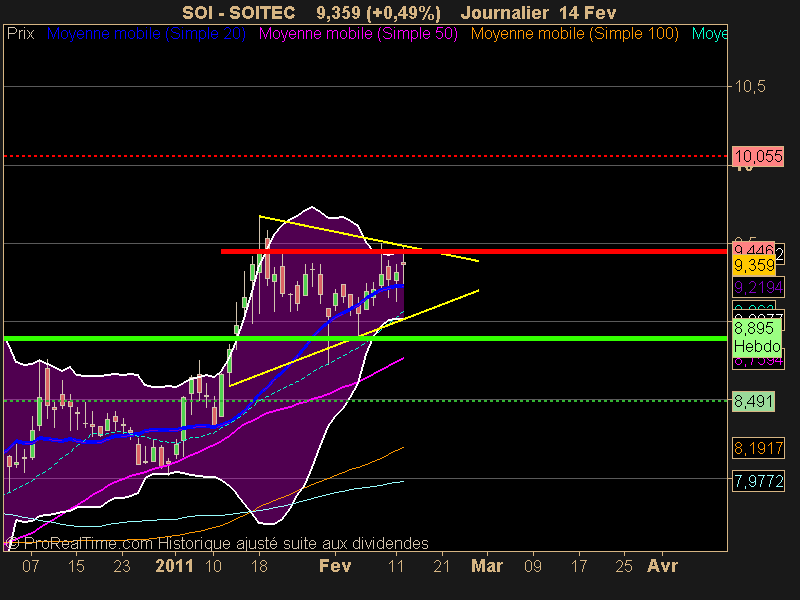Click the 07 date label on the time axis
This screenshot has width=800, height=600.
[31, 566]
